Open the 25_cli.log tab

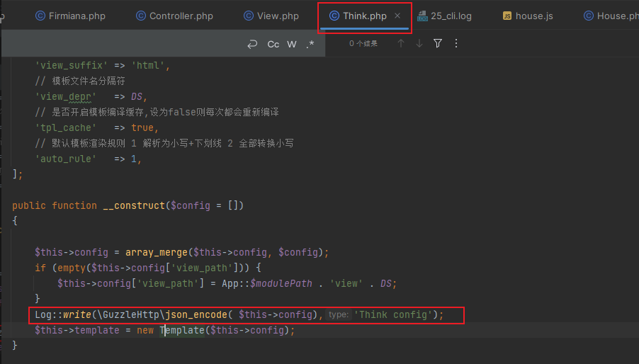coord(445,16)
